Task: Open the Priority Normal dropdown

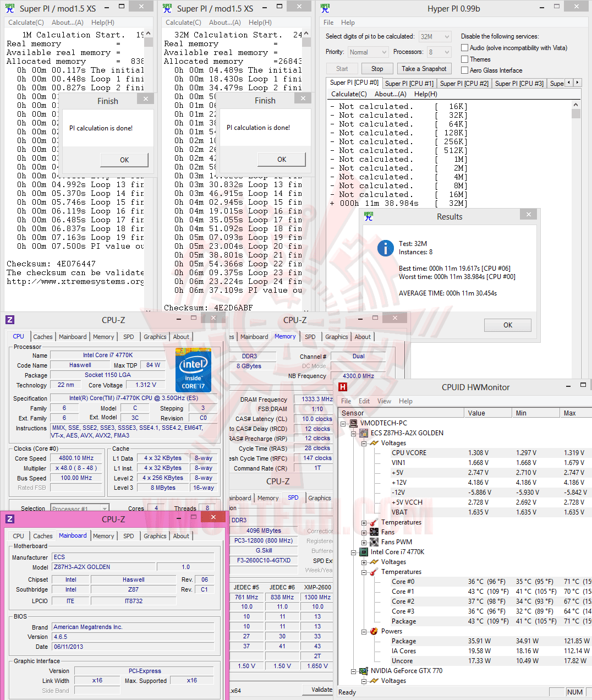Action: pos(383,52)
